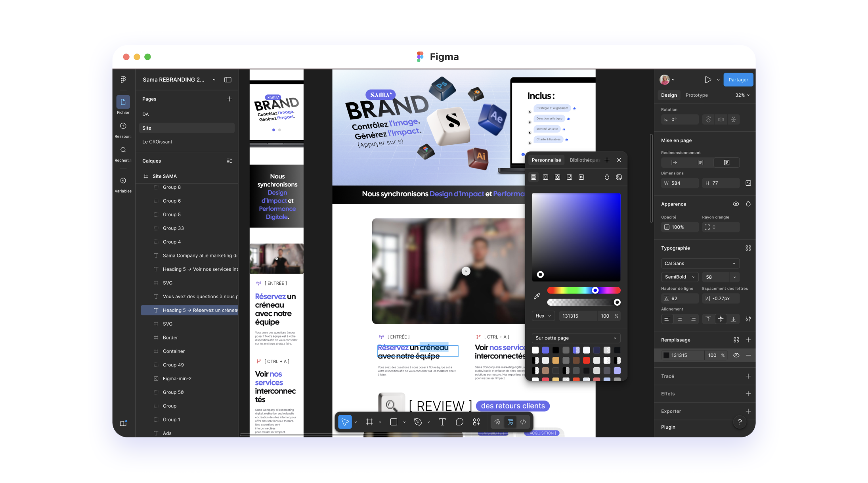Toggle Apparence visibility eye icon
868x483 pixels.
736,204
